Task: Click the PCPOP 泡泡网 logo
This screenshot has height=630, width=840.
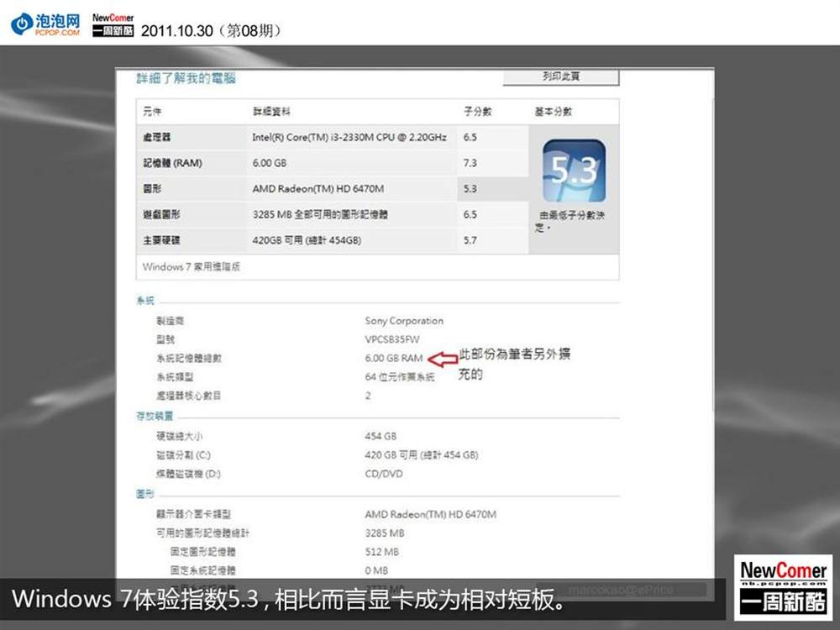Action: click(46, 24)
